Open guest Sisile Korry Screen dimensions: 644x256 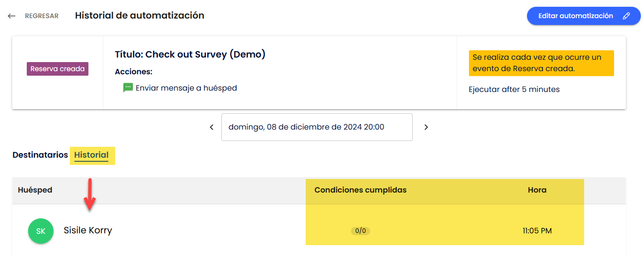88,230
